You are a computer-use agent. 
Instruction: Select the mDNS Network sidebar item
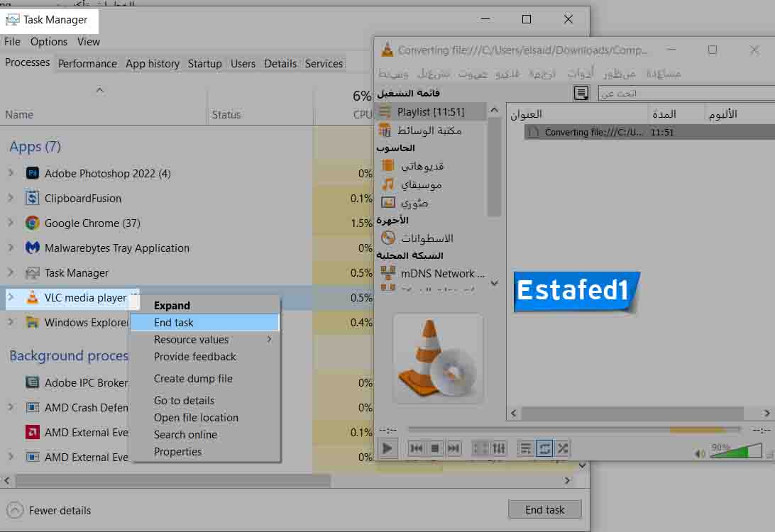pyautogui.click(x=441, y=273)
